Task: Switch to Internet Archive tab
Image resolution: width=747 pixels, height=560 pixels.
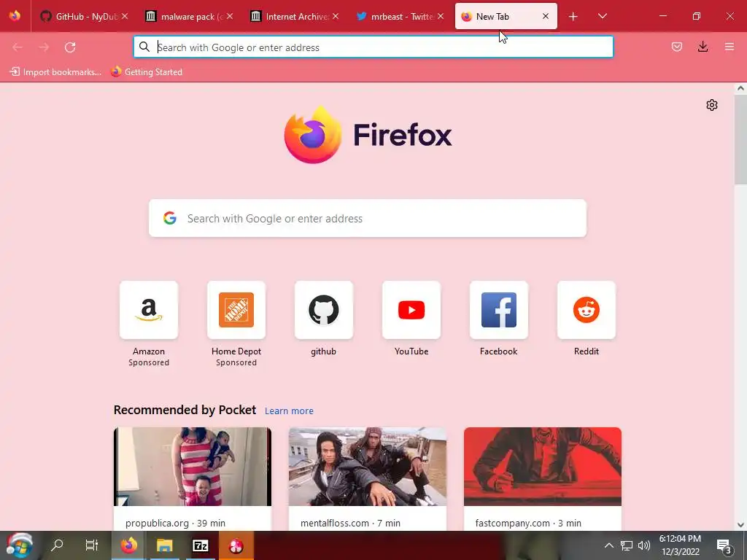Action: pyautogui.click(x=295, y=16)
